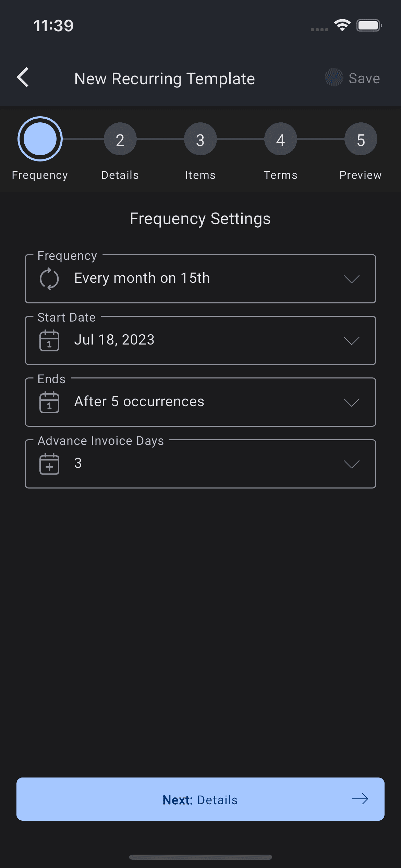Expand the Frequency dropdown chevron

[x=352, y=279]
